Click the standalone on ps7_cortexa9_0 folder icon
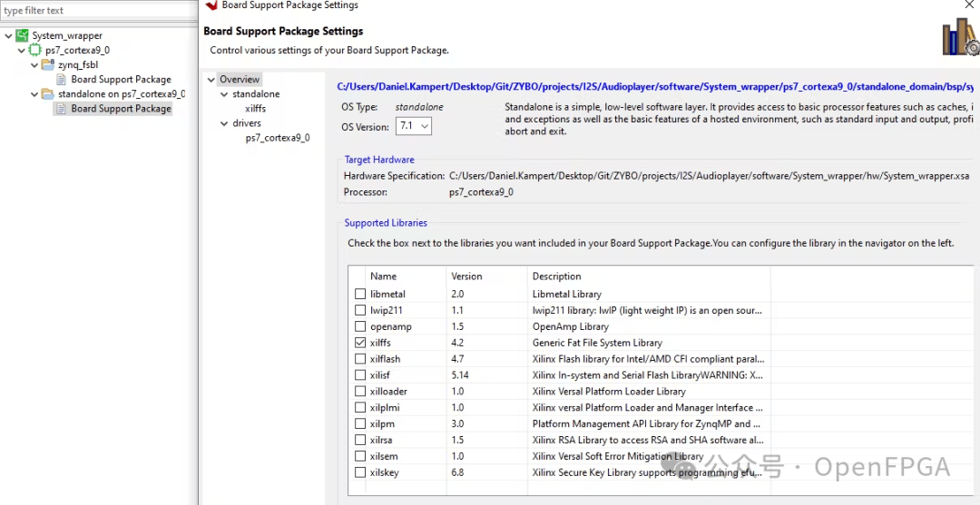Screen dimensions: 980x505 click(47, 93)
